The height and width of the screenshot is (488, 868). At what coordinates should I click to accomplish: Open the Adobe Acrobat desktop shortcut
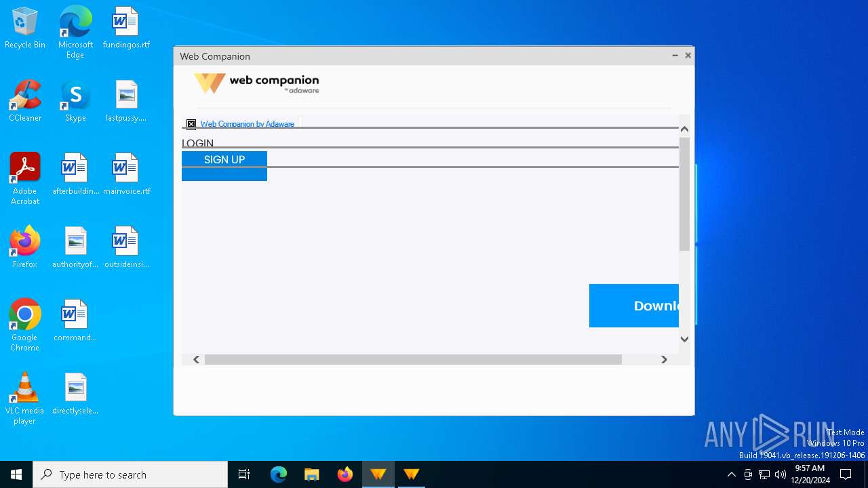[25, 178]
